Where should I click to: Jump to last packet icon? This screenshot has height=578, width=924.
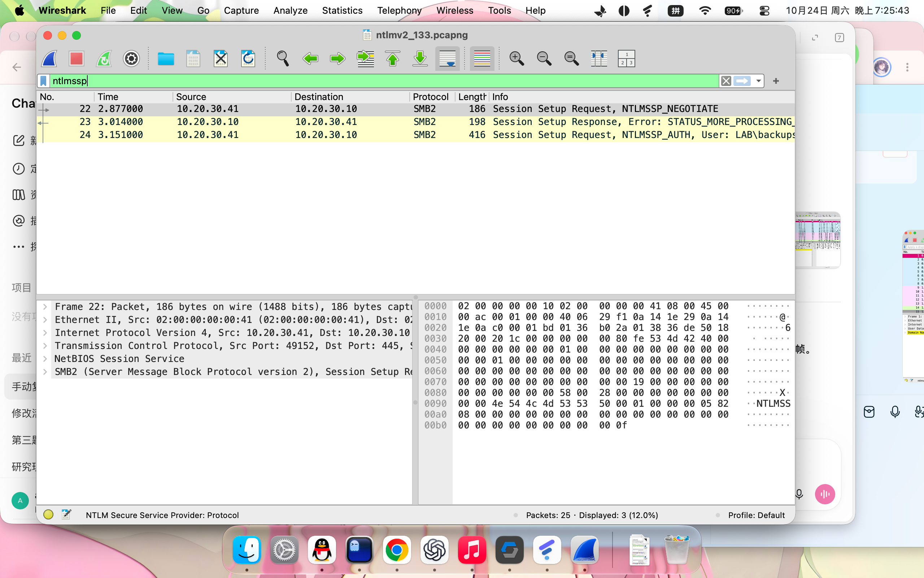420,59
